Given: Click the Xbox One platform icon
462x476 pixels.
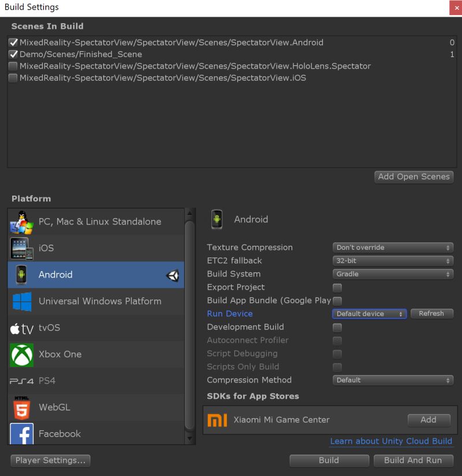Looking at the screenshot, I should point(22,354).
